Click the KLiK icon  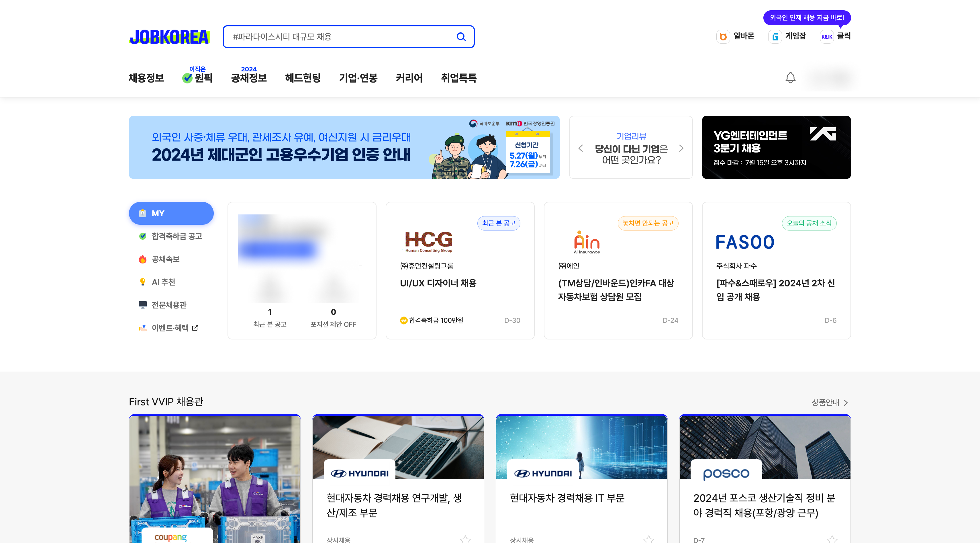[x=827, y=36]
